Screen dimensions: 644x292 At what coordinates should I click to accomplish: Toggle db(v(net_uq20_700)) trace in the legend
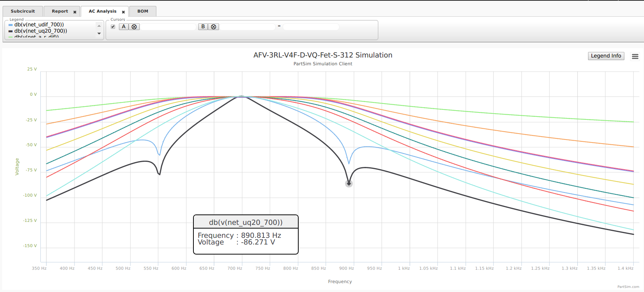pyautogui.click(x=40, y=31)
